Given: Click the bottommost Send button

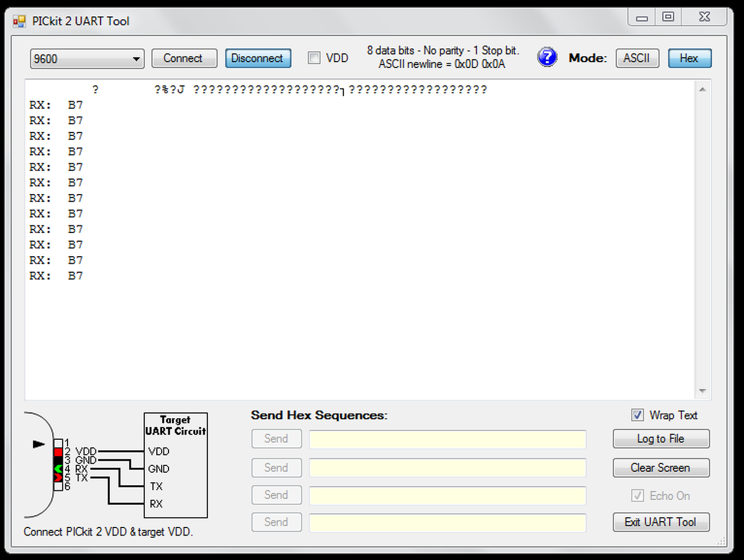Looking at the screenshot, I should tap(276, 522).
